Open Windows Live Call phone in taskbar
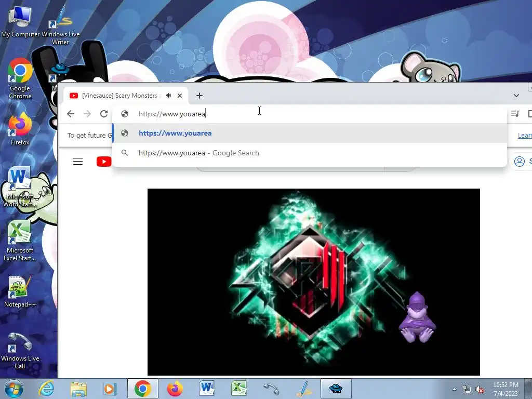532x399 pixels. pos(271,389)
